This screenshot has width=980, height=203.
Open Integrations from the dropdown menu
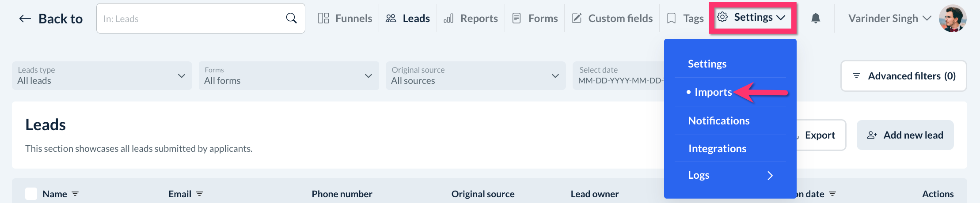(x=717, y=149)
